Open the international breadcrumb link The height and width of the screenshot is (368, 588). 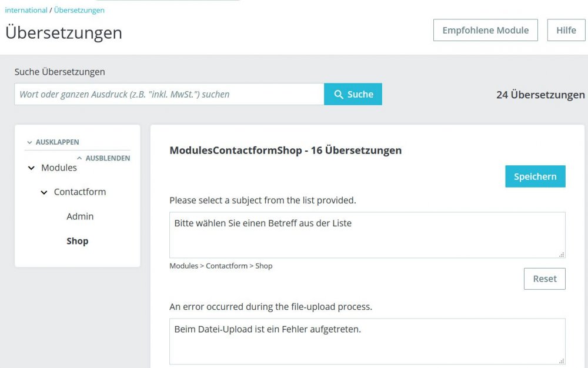coord(26,10)
